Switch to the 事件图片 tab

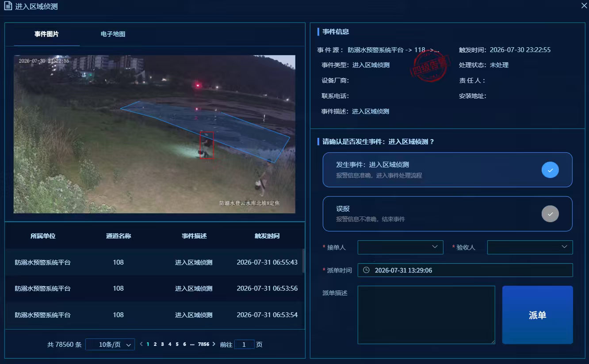coord(47,34)
